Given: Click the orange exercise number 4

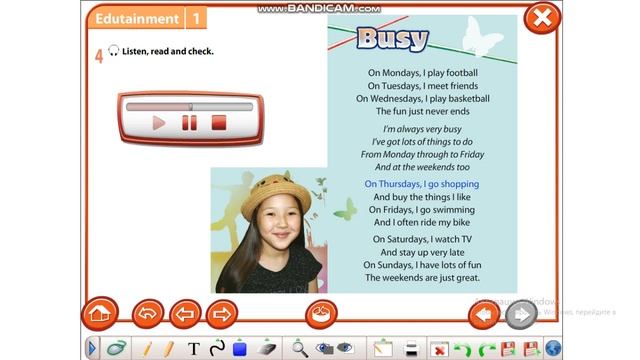Looking at the screenshot, I should [99, 56].
